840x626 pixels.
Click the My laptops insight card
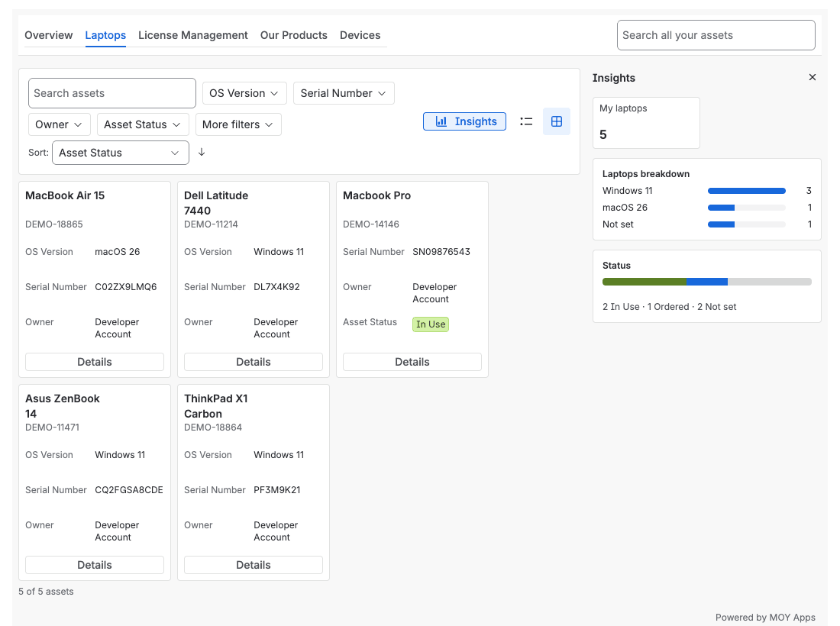646,123
